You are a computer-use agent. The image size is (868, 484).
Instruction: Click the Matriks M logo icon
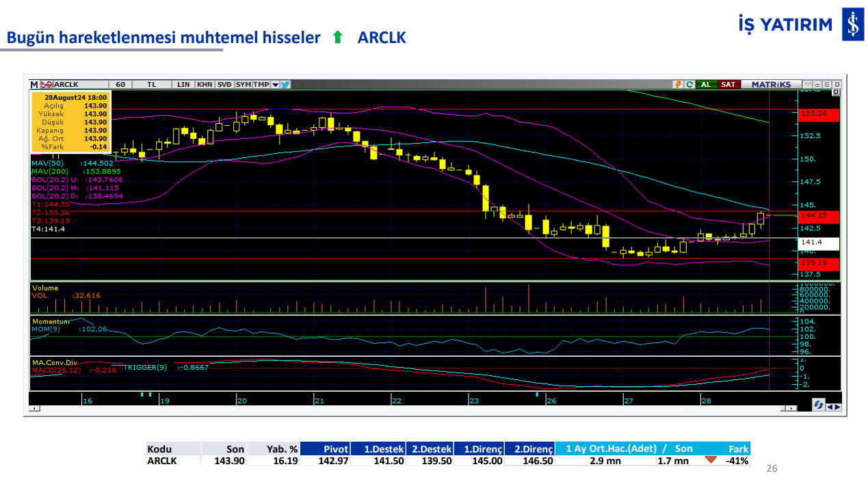pos(34,85)
